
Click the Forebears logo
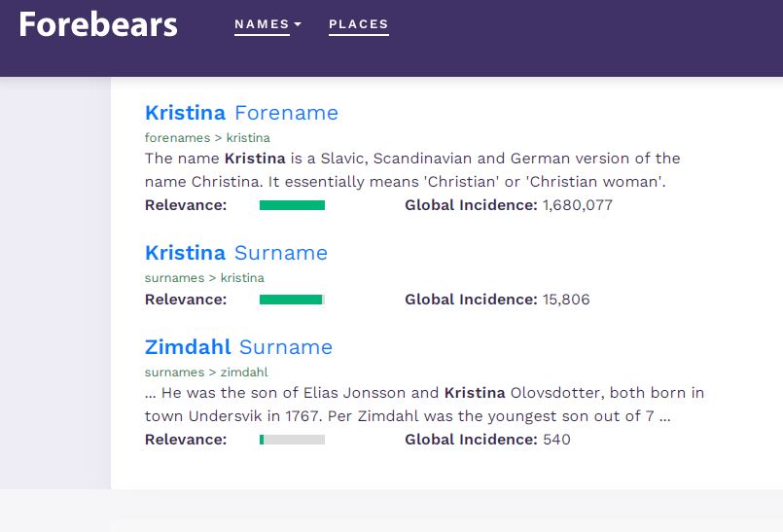coord(98,24)
